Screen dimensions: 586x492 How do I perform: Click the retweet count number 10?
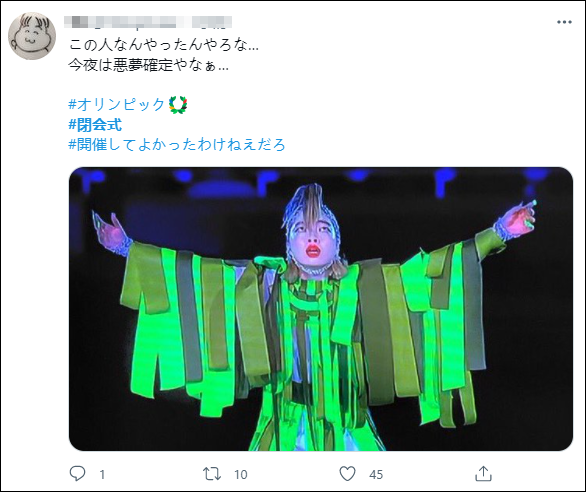click(241, 474)
